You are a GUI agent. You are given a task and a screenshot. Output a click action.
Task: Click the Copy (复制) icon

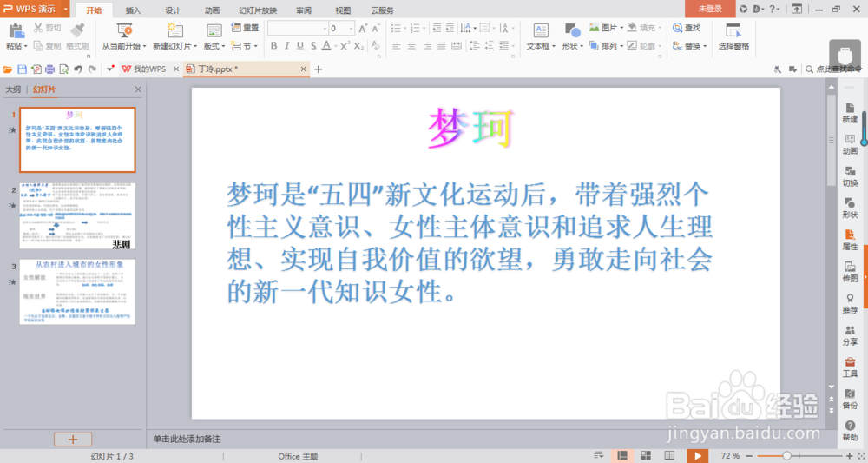click(38, 46)
